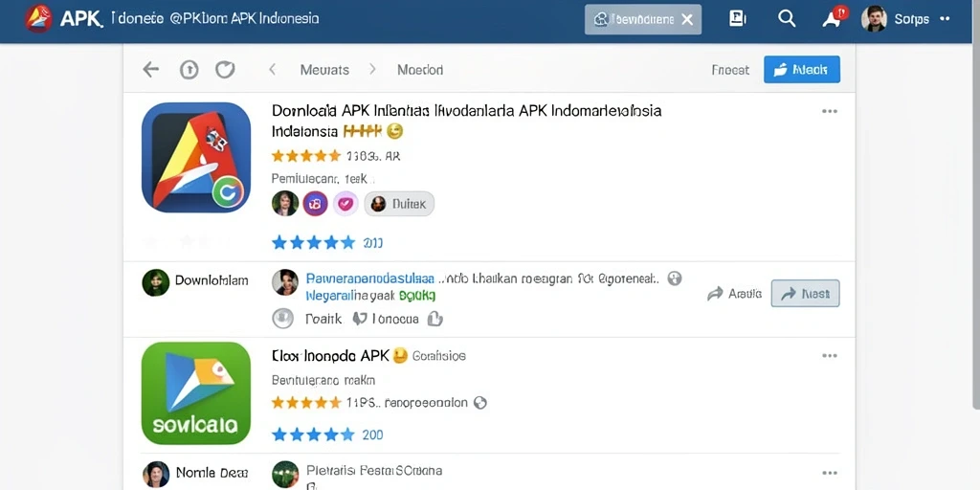Click the refresh circle toolbar icon

[x=225, y=69]
